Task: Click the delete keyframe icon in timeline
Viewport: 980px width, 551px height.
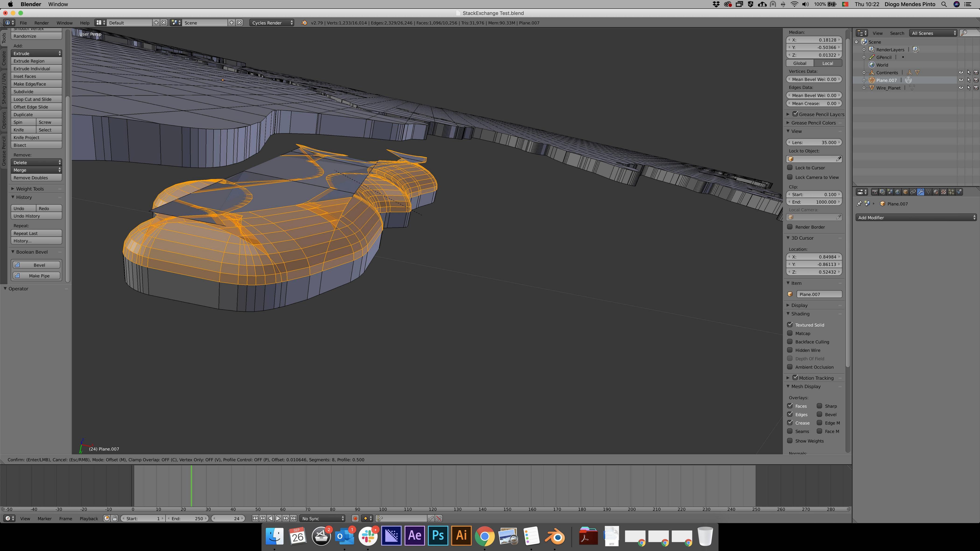Action: [439, 518]
